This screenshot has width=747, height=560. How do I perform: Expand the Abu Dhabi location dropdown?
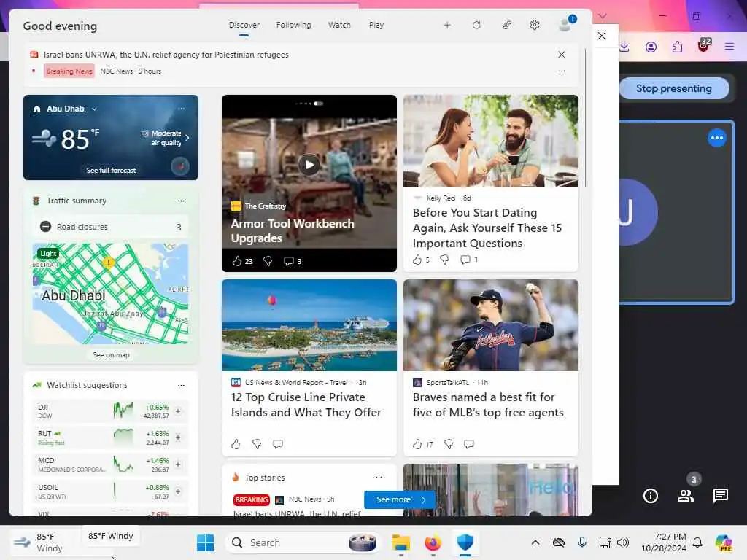pos(94,109)
